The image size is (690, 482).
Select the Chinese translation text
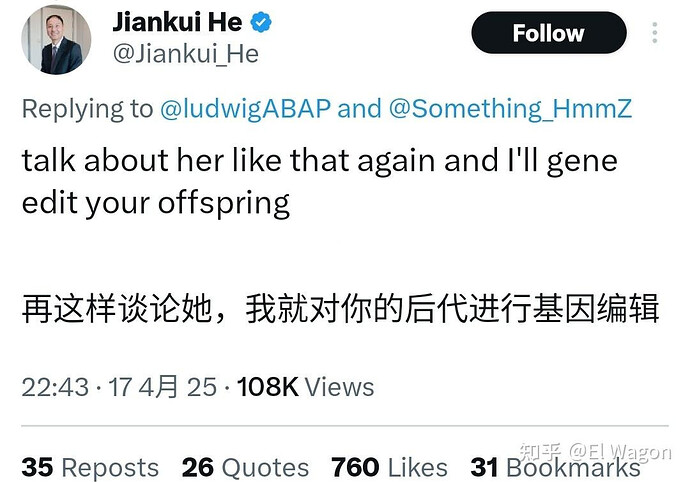(340, 309)
